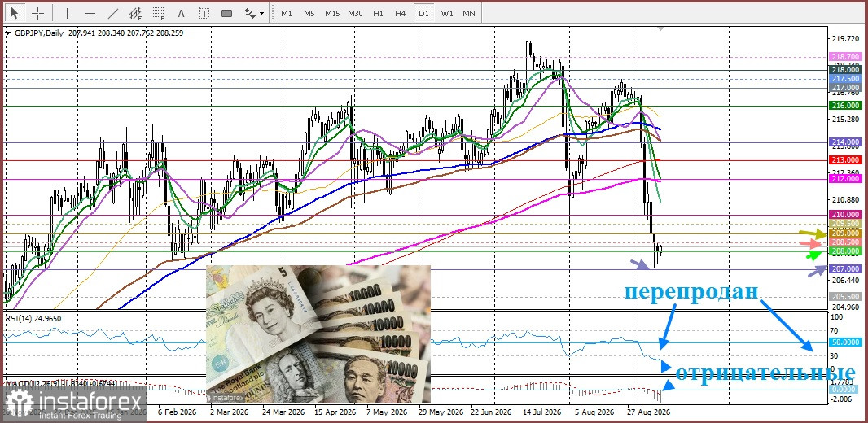Switch to M1 timeframe
868x423 pixels.
pos(286,13)
